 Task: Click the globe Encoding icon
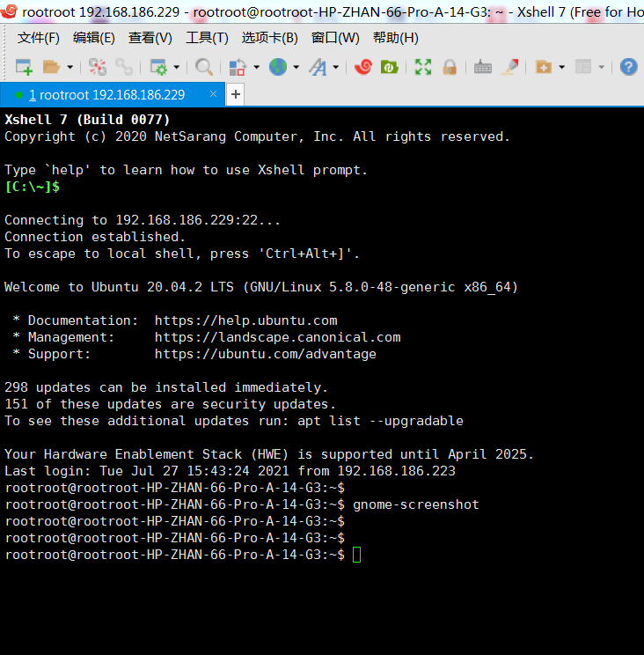277,67
